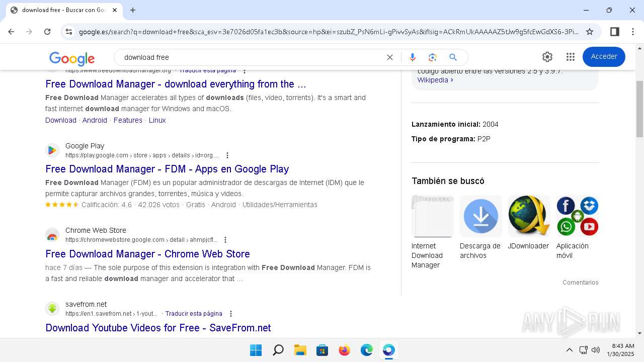Open 'Download Youtube Videos for Free - SaveFrom.net'

[158, 328]
